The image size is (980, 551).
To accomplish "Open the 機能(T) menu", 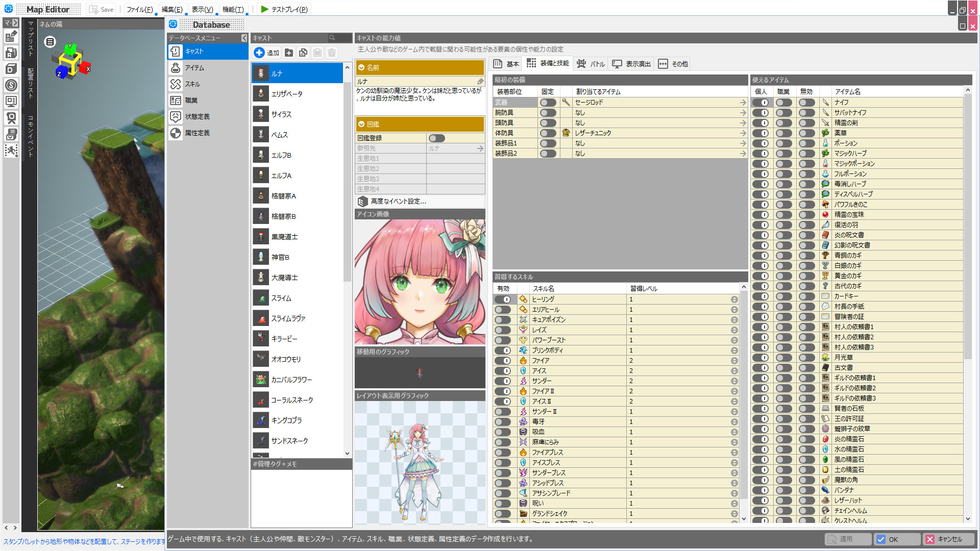I will click(233, 9).
